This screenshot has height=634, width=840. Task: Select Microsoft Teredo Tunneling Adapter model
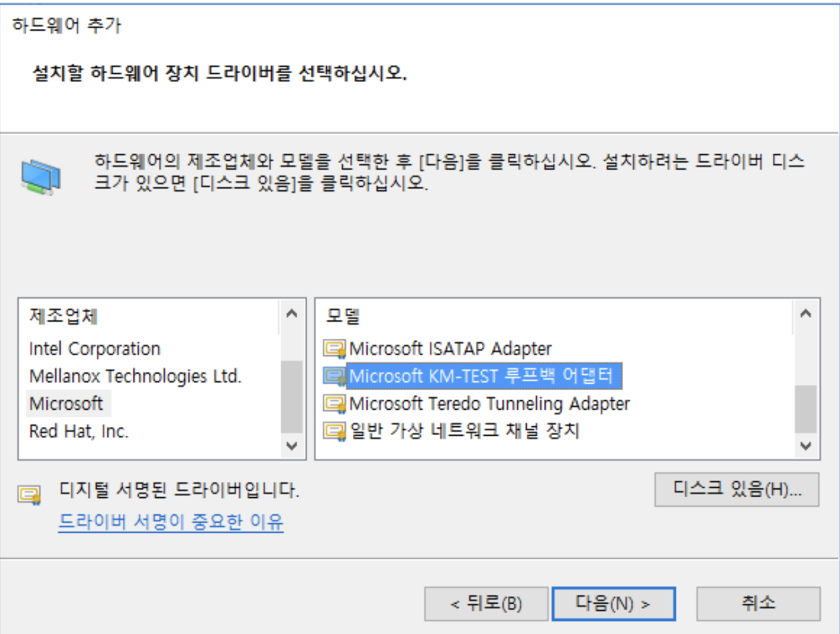pyautogui.click(x=490, y=403)
